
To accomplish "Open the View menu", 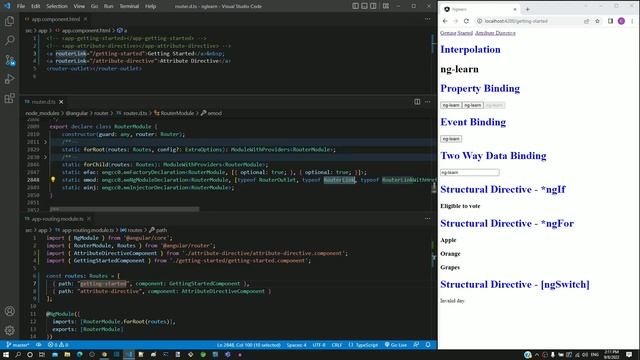I will (79, 6).
